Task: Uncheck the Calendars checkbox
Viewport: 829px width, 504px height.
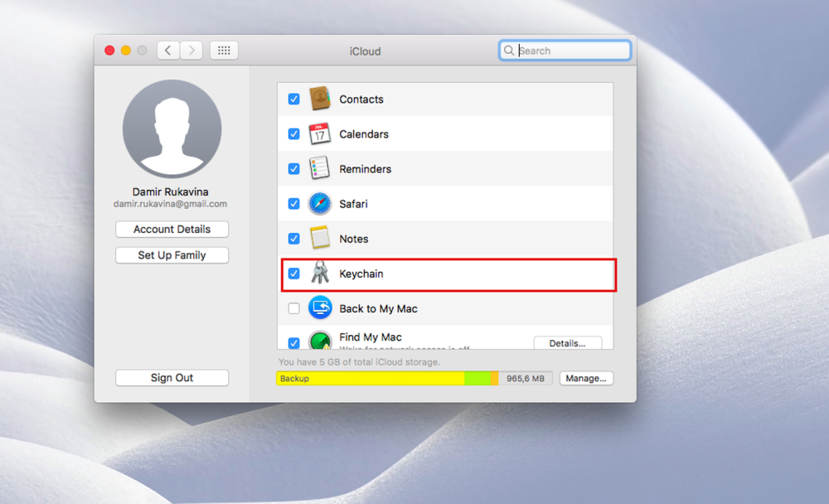Action: point(294,133)
